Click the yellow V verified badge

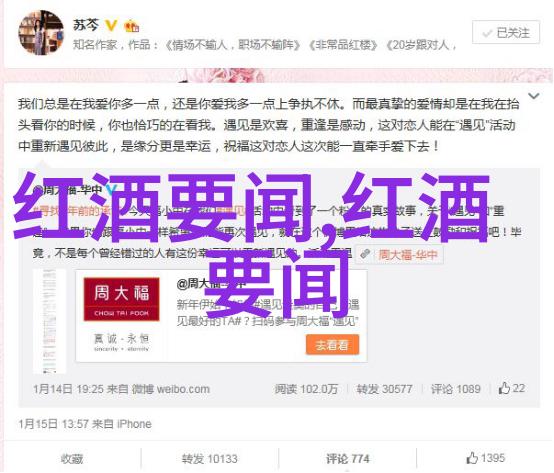(111, 25)
